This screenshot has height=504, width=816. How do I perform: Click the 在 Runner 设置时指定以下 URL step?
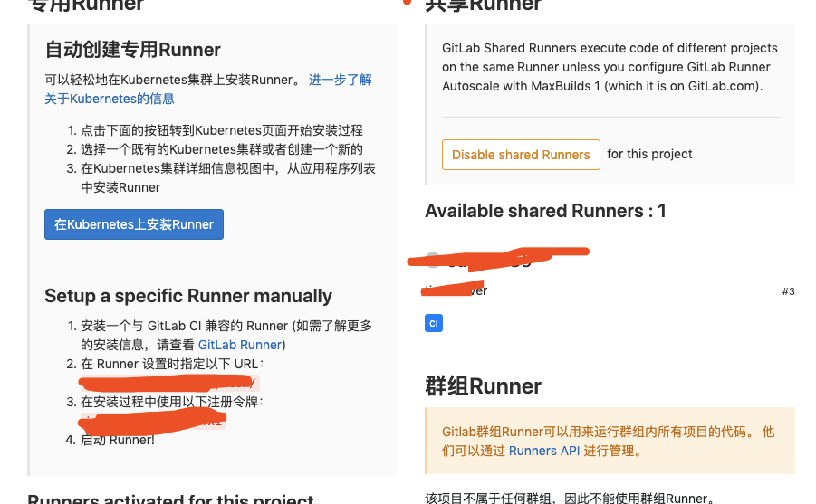pyautogui.click(x=172, y=364)
